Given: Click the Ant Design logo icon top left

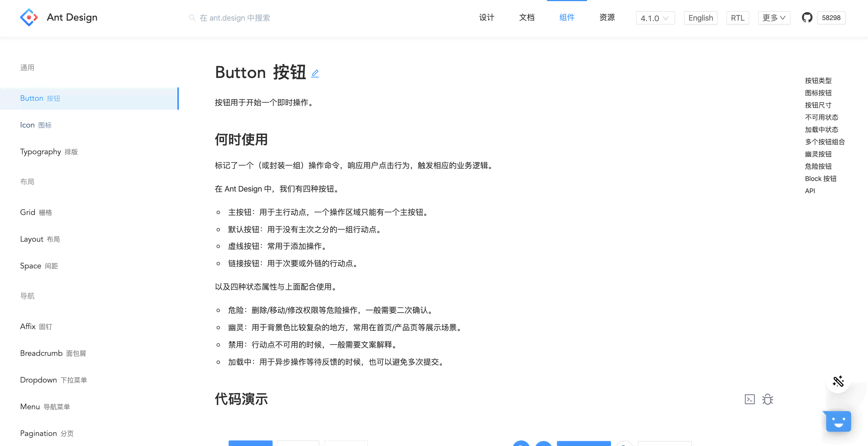Looking at the screenshot, I should (30, 18).
